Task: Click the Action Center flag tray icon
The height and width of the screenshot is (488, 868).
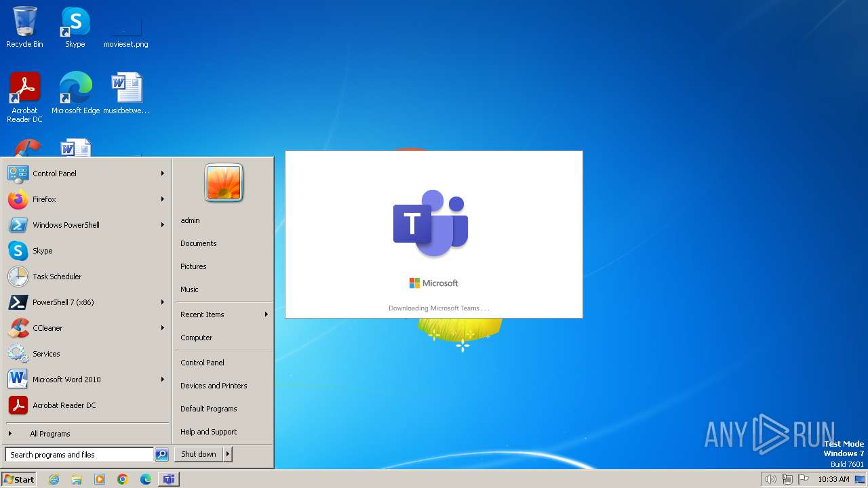Action: click(804, 479)
